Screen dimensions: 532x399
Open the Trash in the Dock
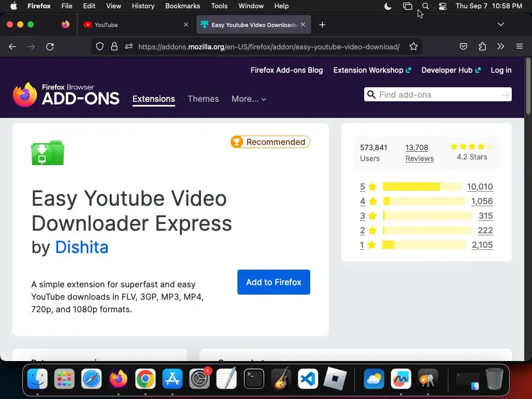pos(495,379)
